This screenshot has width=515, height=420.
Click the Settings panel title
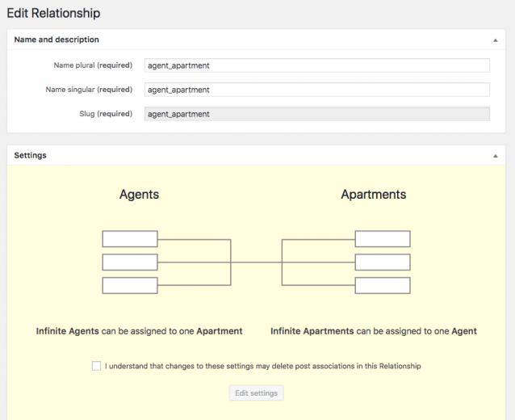coord(30,155)
